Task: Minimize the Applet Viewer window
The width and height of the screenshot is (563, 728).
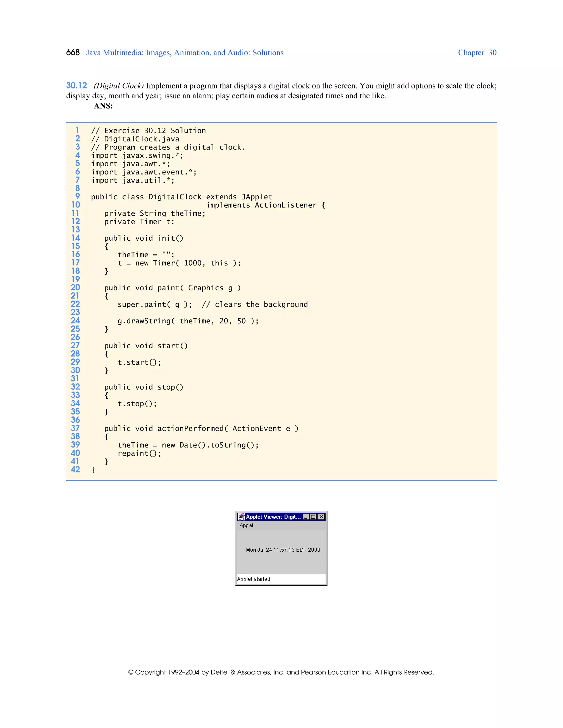Action: click(306, 517)
